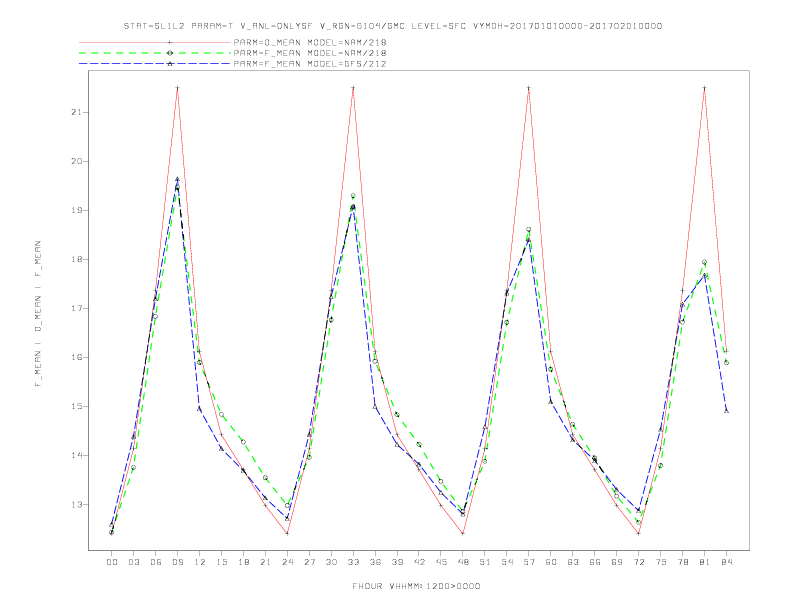This screenshot has height=612, width=792.
Task: Click x-axis forecast hour label 00
Action: 112,562
